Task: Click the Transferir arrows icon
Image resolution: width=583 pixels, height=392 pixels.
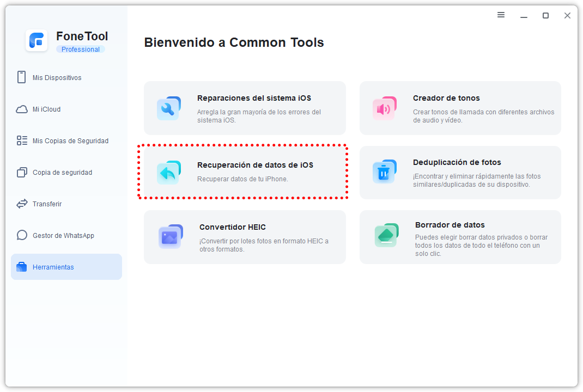Action: point(22,204)
